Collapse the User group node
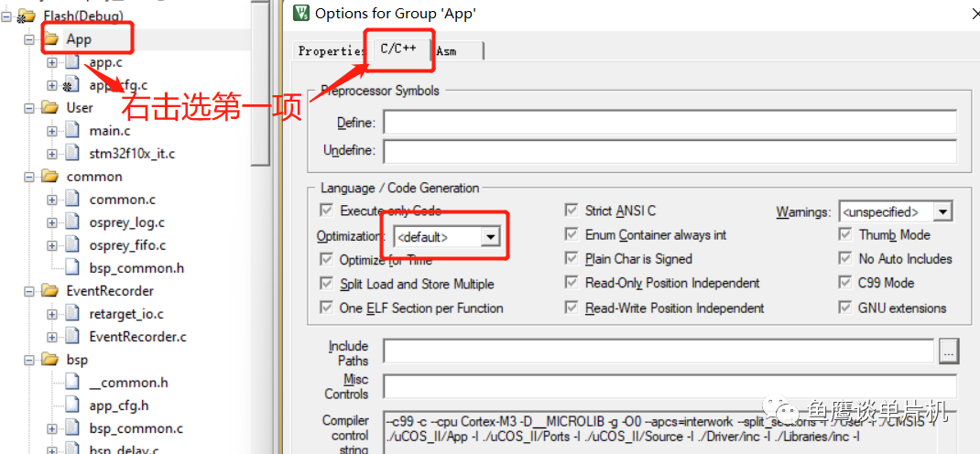 (x=28, y=108)
